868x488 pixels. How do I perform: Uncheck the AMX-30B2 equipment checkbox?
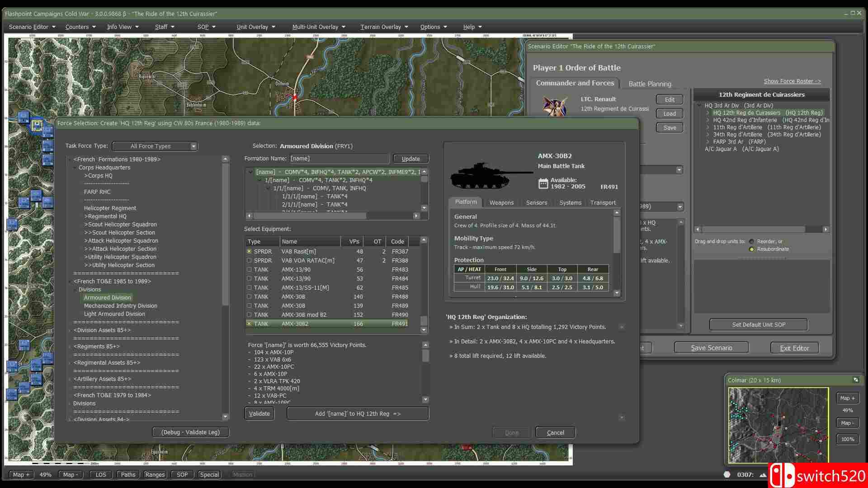point(249,324)
